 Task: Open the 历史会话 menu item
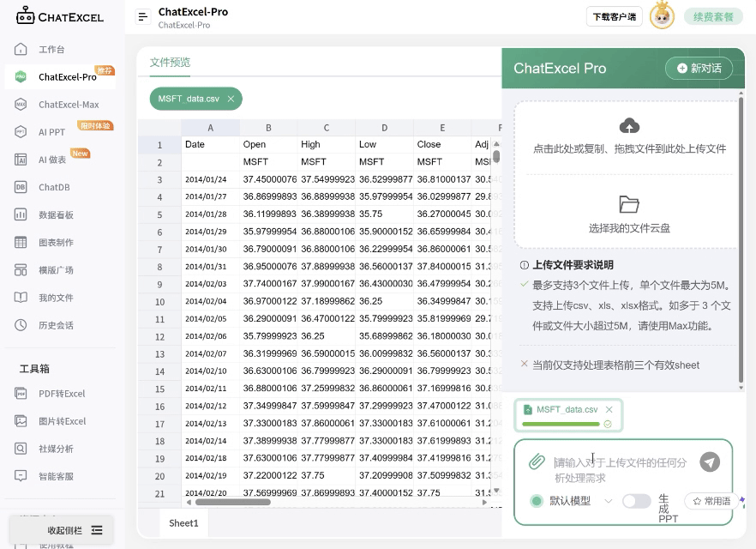60,325
